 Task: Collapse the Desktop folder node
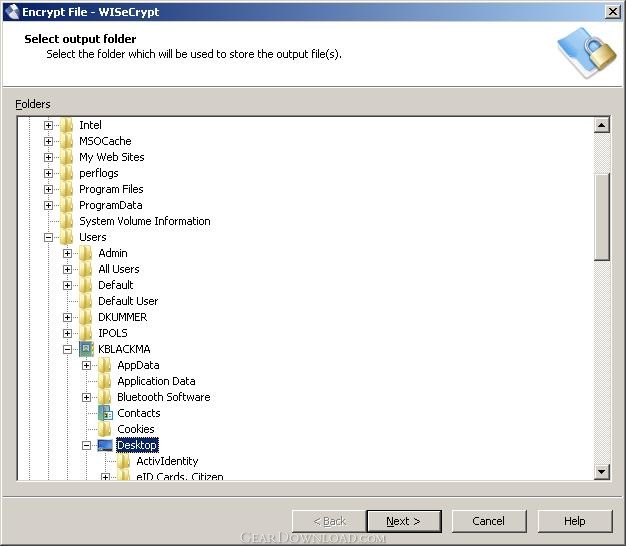(87, 445)
